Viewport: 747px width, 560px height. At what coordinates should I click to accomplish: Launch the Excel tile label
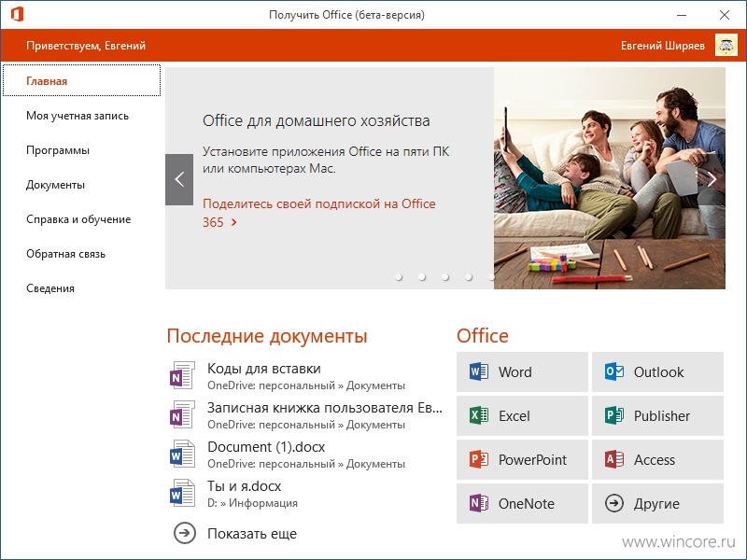coord(514,415)
